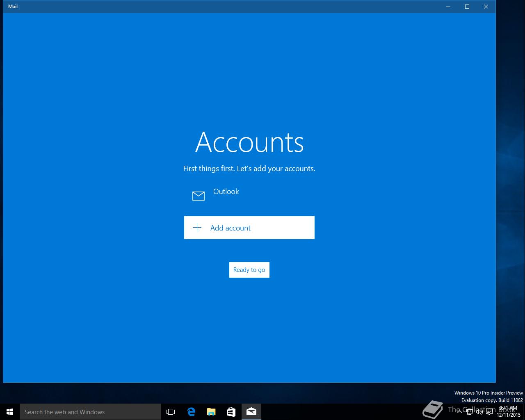
Task: Open the Action Center notifications icon
Action: coord(489,412)
